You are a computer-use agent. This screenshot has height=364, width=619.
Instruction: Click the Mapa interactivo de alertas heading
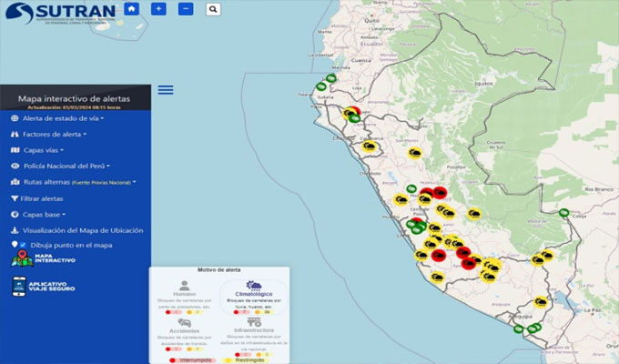point(75,98)
